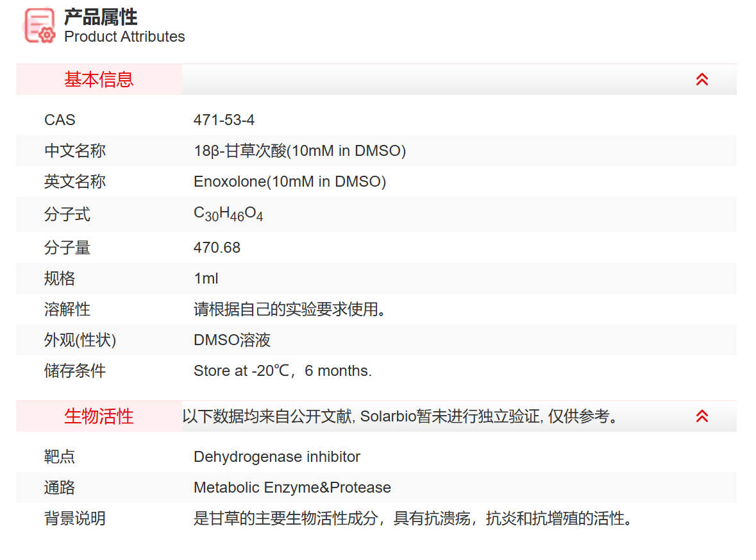Click the Chinese name 18β-甘草次酸 value
756x560 pixels.
click(x=299, y=151)
